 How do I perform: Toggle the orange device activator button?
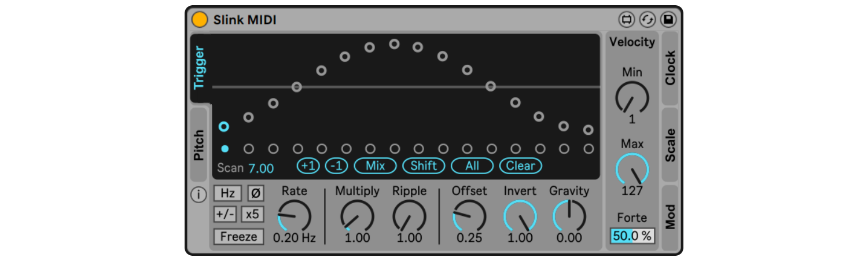pos(200,20)
